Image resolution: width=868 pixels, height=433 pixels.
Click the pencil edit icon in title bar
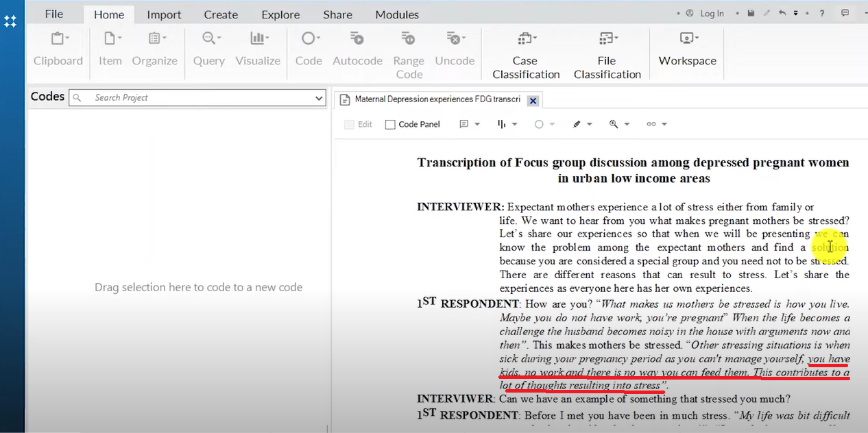coord(767,13)
